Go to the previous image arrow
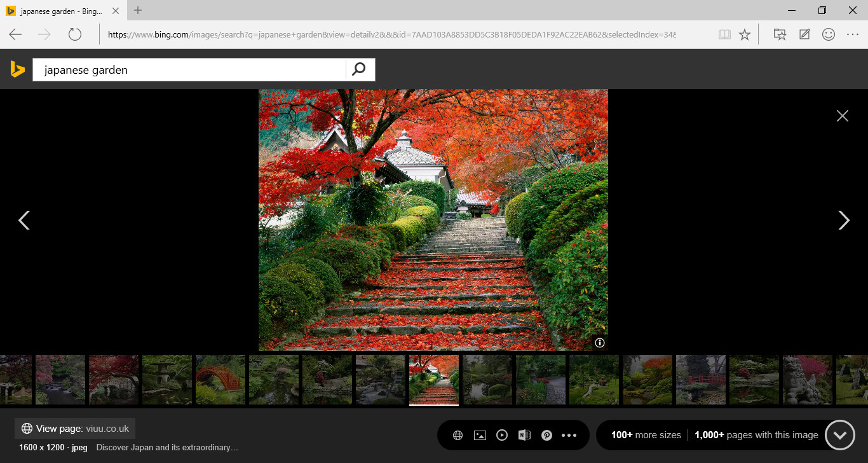868x463 pixels. pos(24,220)
